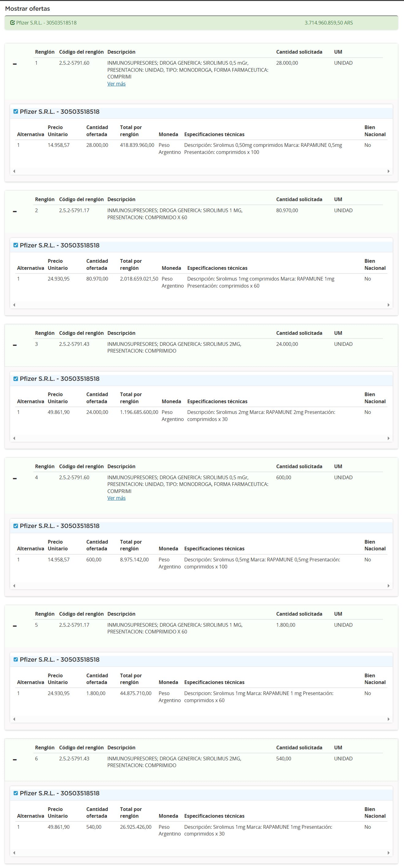Uncheck Pfizer S.R.L. offer for renglón 2
This screenshot has width=404, height=868.
point(16,245)
